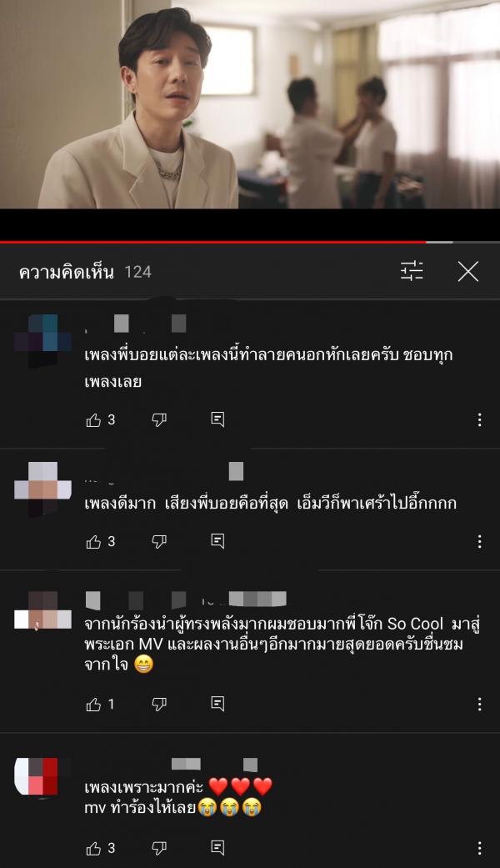500x868 pixels.
Task: Dislike the comment about เพลงพี่บอยแต่ละเพลง
Action: (x=159, y=420)
